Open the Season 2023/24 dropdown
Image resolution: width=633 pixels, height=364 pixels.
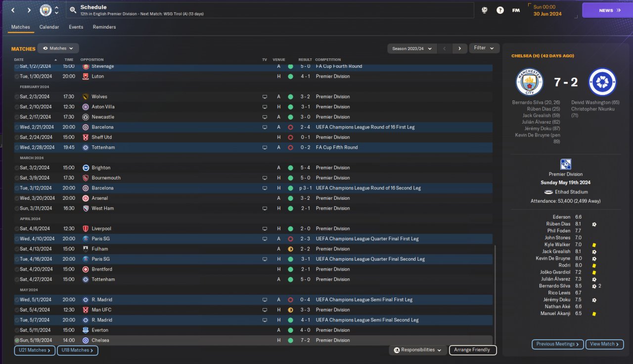tap(412, 48)
